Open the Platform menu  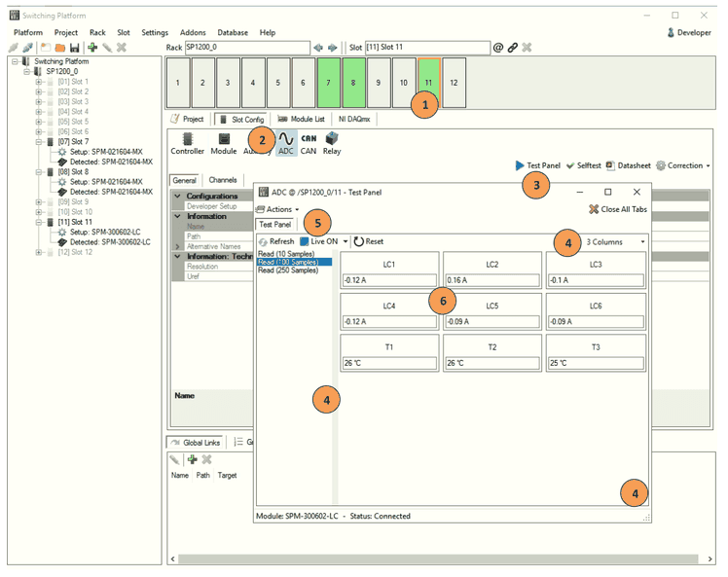(28, 32)
